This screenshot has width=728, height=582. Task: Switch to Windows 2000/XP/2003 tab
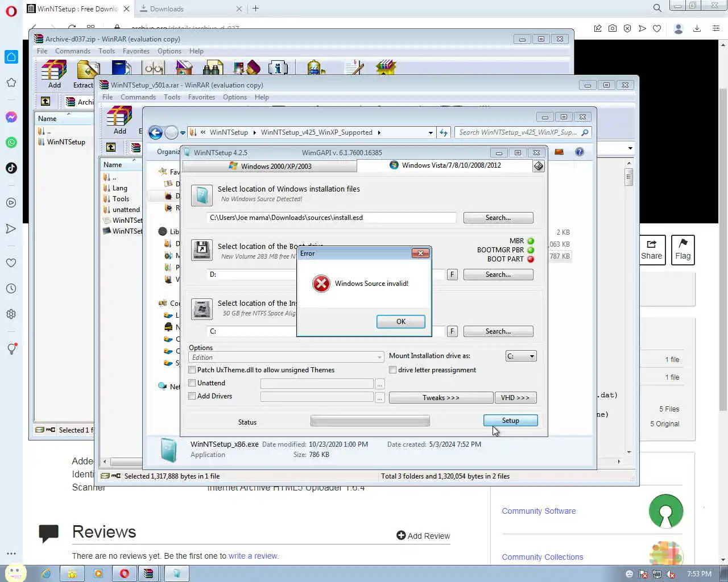pos(270,166)
